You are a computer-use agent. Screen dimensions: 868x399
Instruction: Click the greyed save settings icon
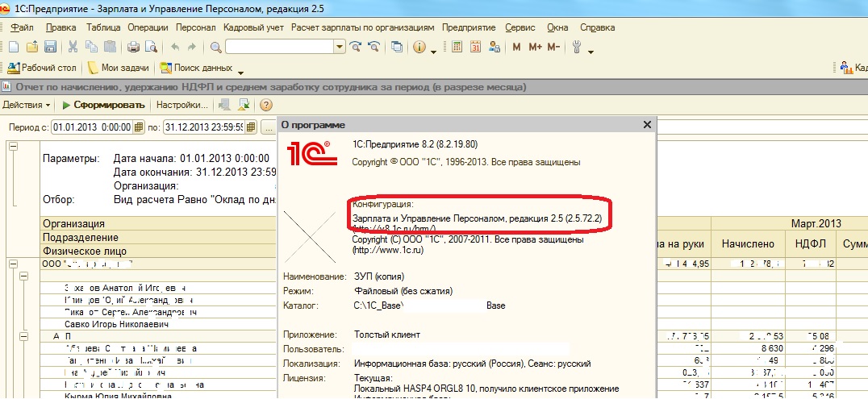tap(225, 105)
